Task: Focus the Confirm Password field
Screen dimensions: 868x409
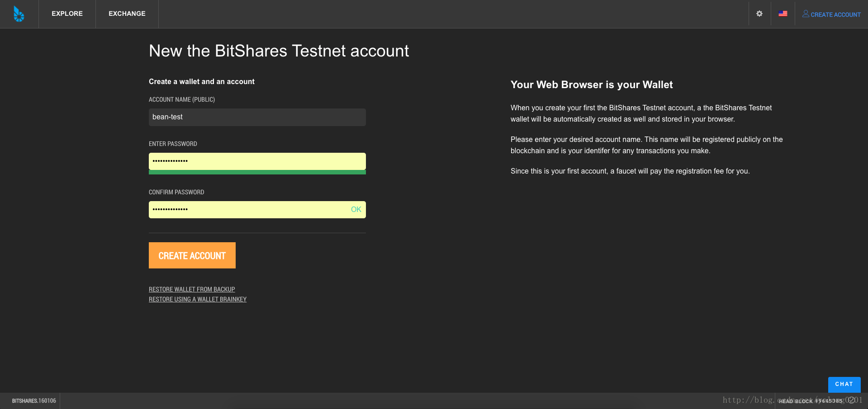Action: tap(257, 210)
